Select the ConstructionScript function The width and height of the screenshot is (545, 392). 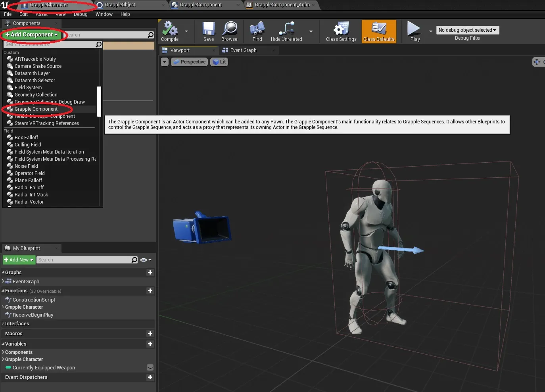click(34, 300)
